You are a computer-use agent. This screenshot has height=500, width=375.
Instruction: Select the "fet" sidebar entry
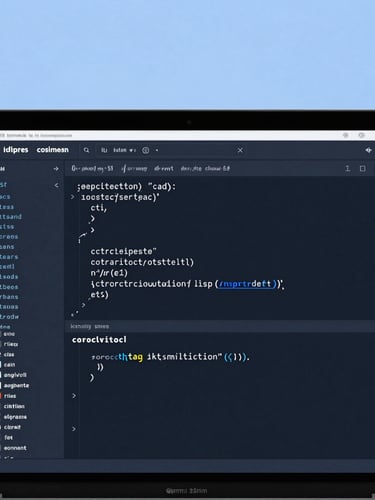coord(8,437)
